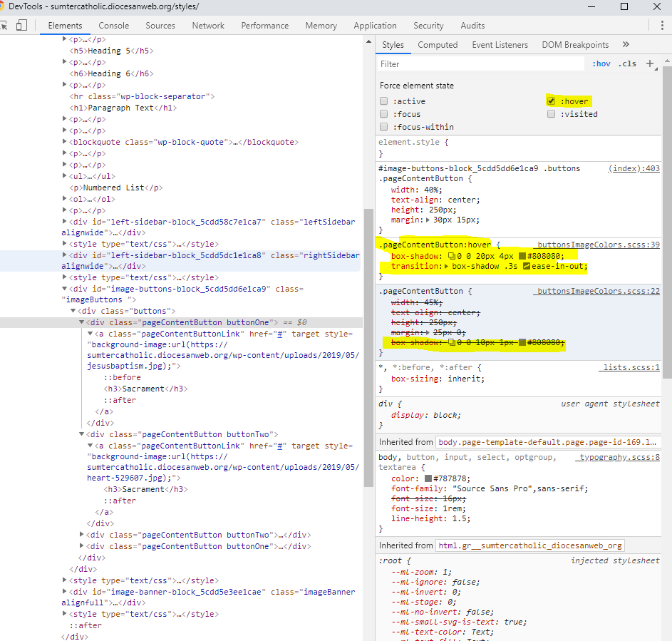The height and width of the screenshot is (641, 672).
Task: Click the #787878 color swatch
Action: click(428, 478)
